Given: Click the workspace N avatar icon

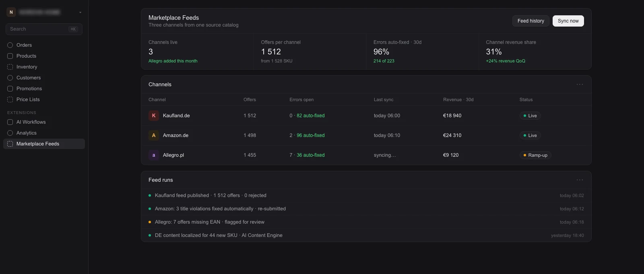Looking at the screenshot, I should [11, 12].
